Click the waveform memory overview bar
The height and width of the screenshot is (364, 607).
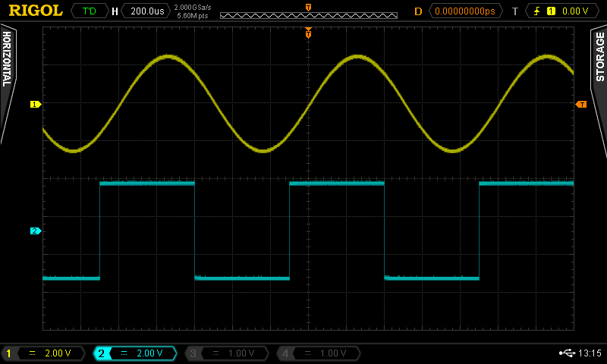pos(309,15)
